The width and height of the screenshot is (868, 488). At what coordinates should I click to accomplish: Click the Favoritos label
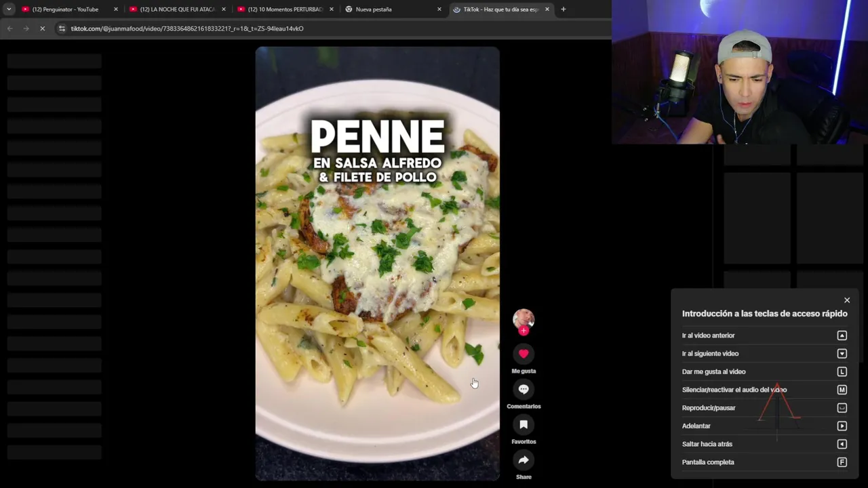(524, 442)
